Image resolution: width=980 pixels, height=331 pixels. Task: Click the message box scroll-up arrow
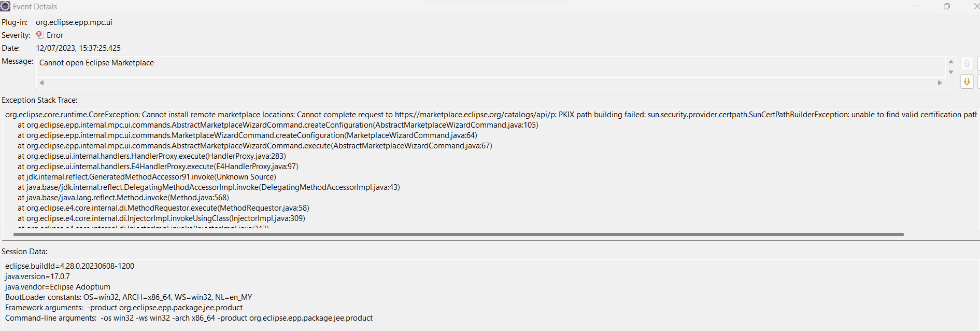(x=951, y=62)
